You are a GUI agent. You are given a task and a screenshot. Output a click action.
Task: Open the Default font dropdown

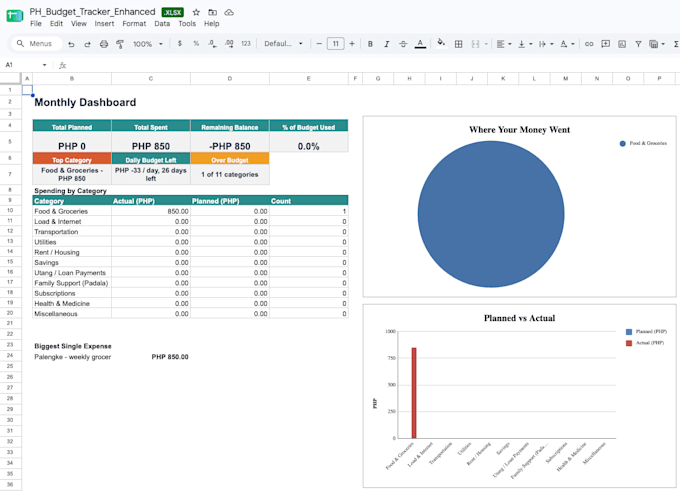click(x=283, y=43)
